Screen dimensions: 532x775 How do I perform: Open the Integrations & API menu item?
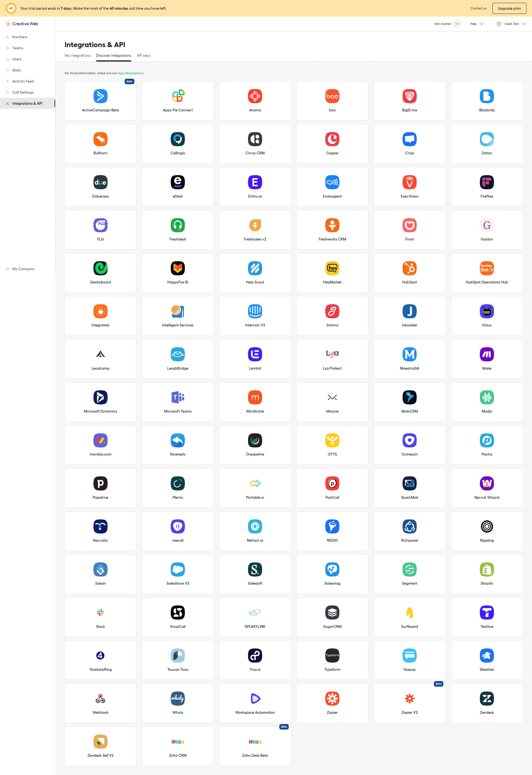coord(27,103)
